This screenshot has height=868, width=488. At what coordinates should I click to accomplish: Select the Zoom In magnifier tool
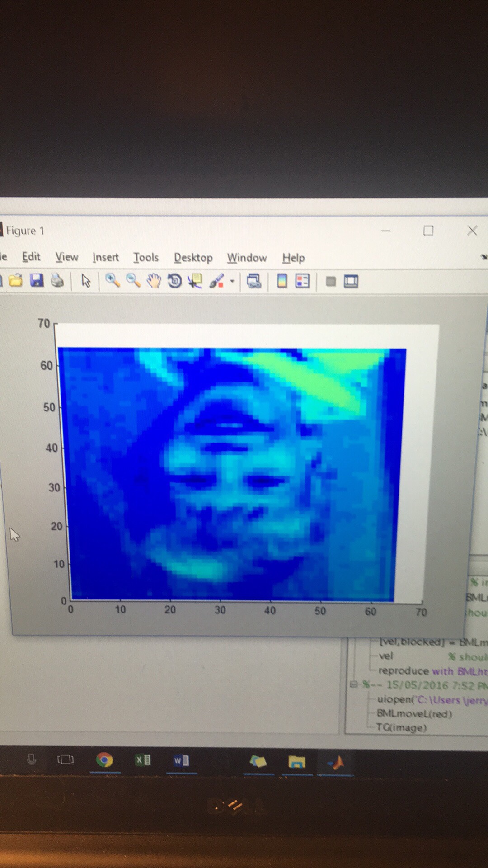tap(112, 281)
